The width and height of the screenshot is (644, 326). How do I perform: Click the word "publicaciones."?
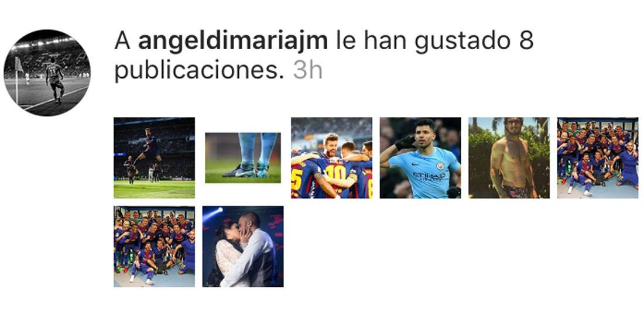pos(199,72)
